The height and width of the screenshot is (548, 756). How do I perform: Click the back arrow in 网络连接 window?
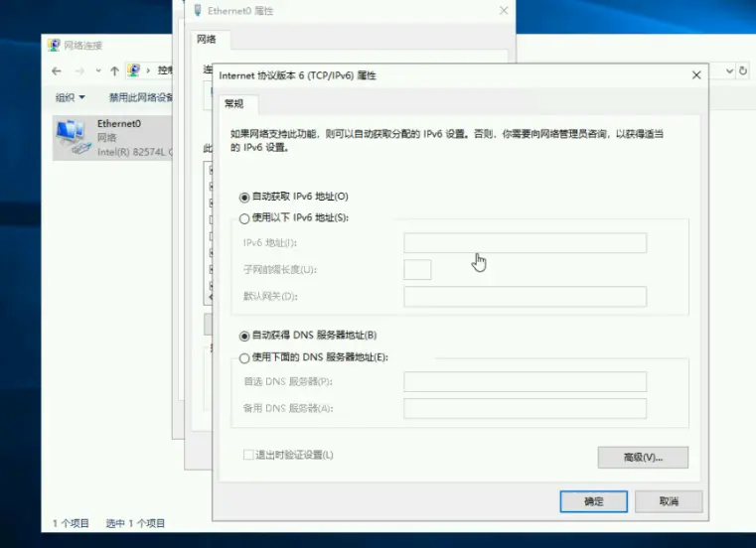click(x=57, y=71)
